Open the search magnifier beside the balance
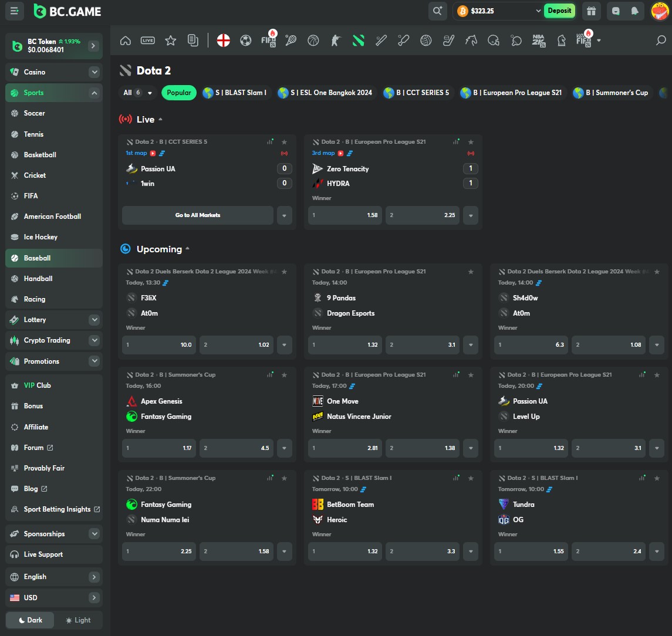The width and height of the screenshot is (672, 636). [437, 11]
